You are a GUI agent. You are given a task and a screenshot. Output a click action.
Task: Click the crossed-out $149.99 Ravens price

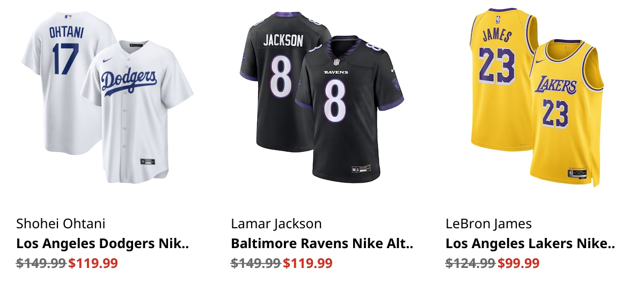point(255,263)
